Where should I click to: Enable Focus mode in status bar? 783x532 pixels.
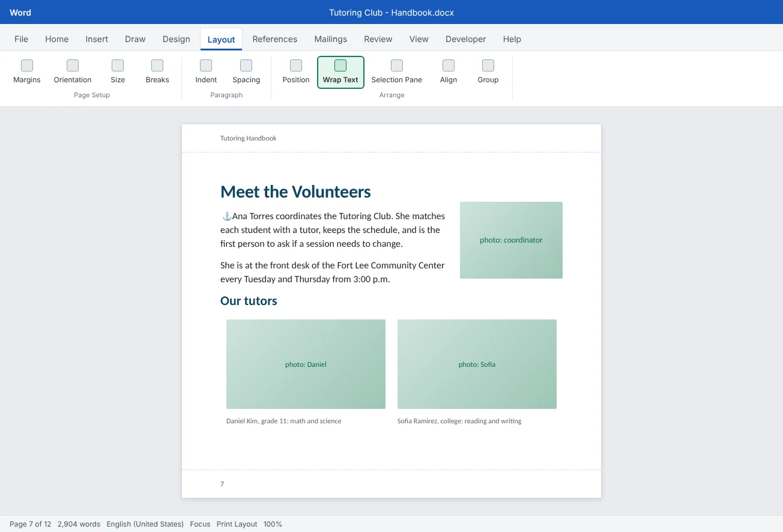click(x=200, y=524)
